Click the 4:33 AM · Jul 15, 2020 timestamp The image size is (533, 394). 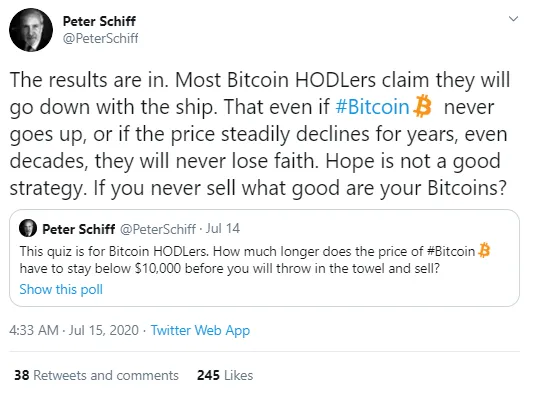(x=74, y=330)
